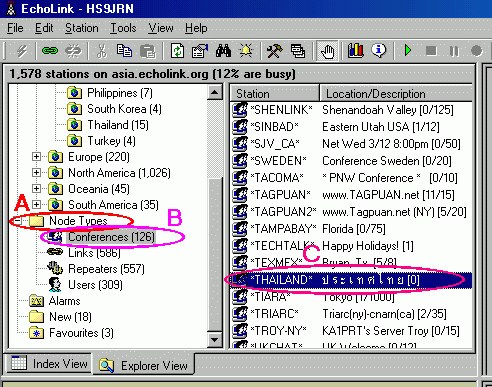
Task: Open the Alarms folder
Action: (x=65, y=301)
